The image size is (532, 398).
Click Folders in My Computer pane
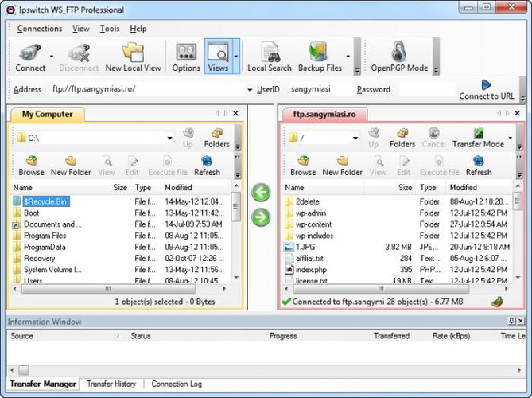(x=217, y=138)
